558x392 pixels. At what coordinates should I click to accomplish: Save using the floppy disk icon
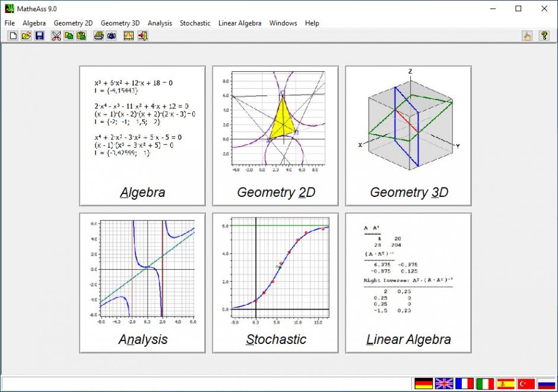point(40,36)
